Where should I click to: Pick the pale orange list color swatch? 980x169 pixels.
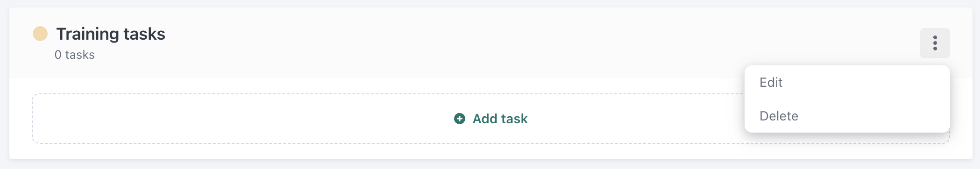click(x=40, y=34)
